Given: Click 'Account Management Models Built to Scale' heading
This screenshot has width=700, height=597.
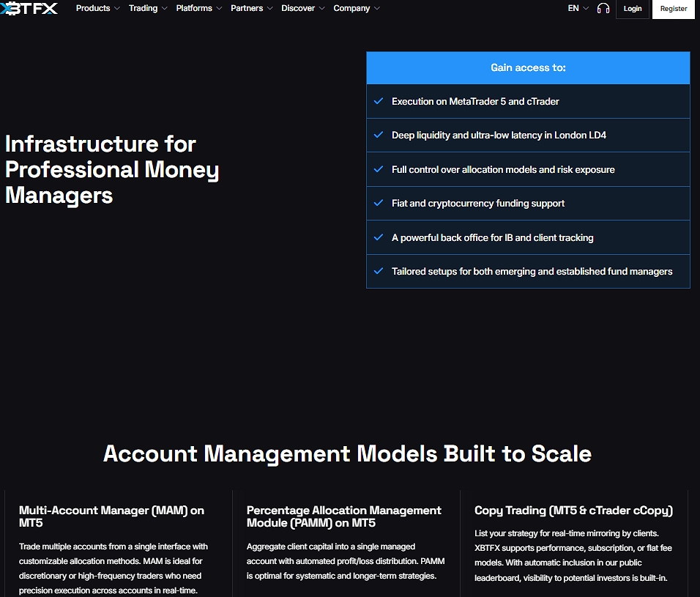Looking at the screenshot, I should click(x=347, y=453).
